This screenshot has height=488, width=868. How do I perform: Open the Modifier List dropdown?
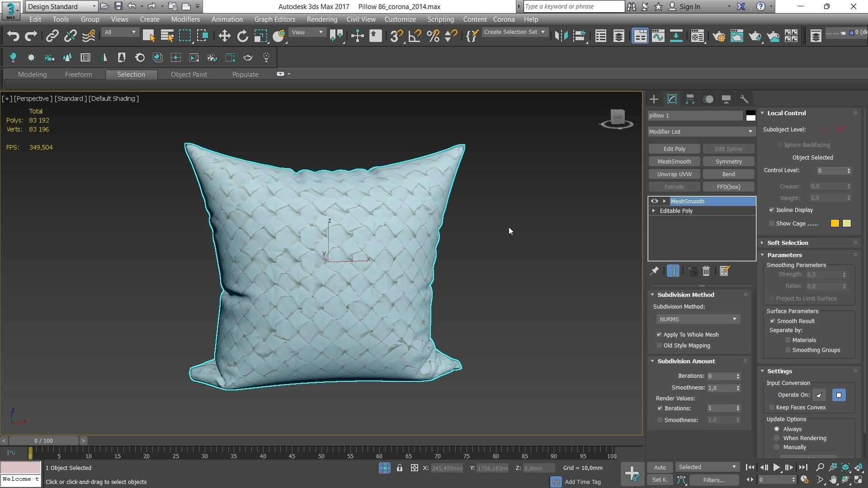(x=701, y=132)
